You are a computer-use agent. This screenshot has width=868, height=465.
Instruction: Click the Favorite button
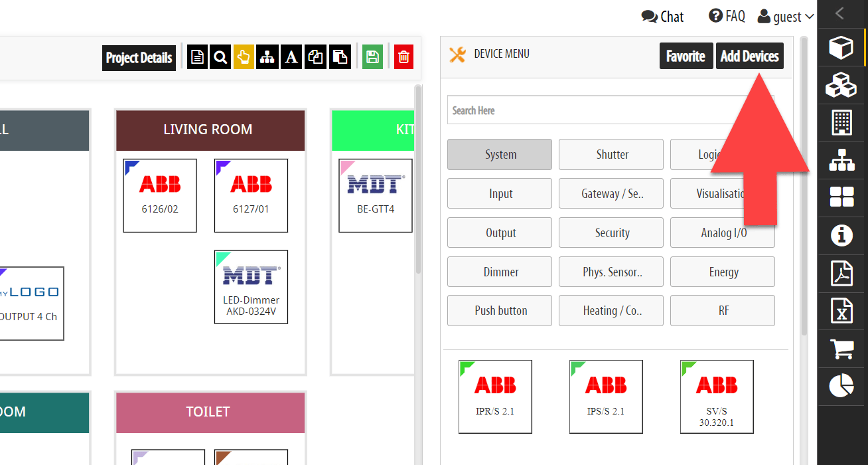[686, 56]
